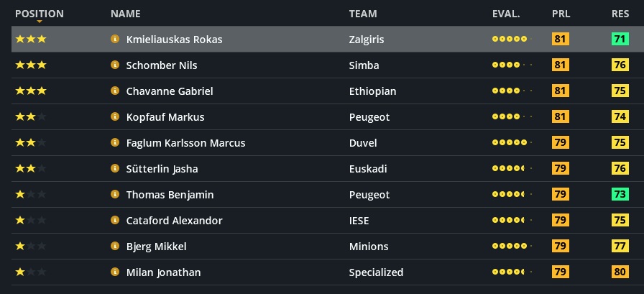Sort riders by NAME column
Image resolution: width=644 pixels, height=294 pixels.
point(126,14)
